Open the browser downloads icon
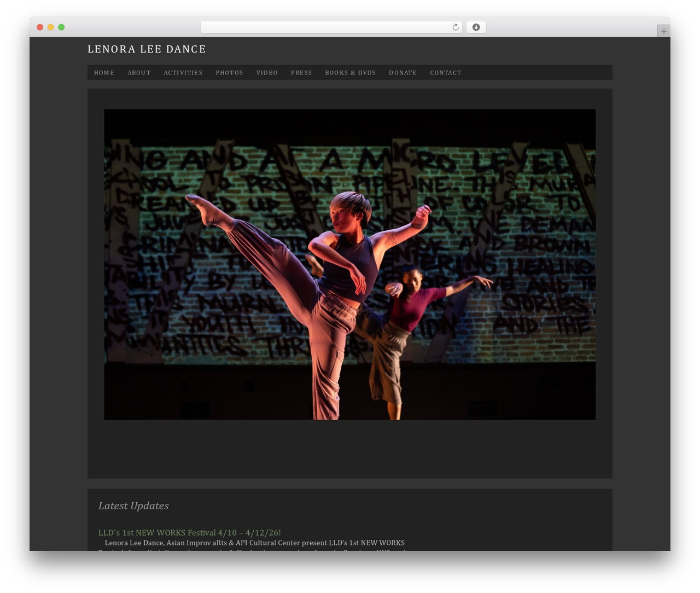The width and height of the screenshot is (700, 593). click(476, 27)
